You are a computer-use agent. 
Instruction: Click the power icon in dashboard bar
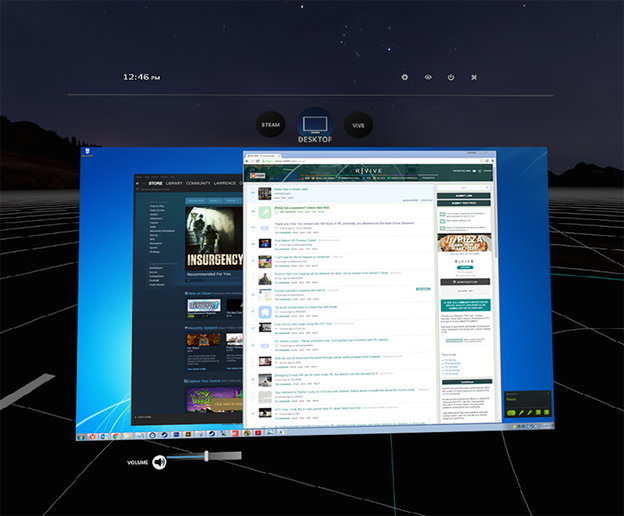point(451,77)
